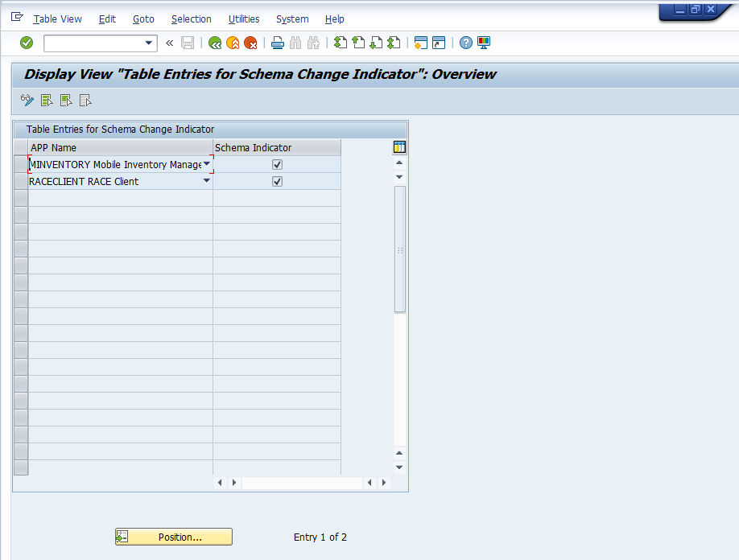This screenshot has width=739, height=560.
Task: Click the green Enter checkmark icon
Action: (x=27, y=43)
